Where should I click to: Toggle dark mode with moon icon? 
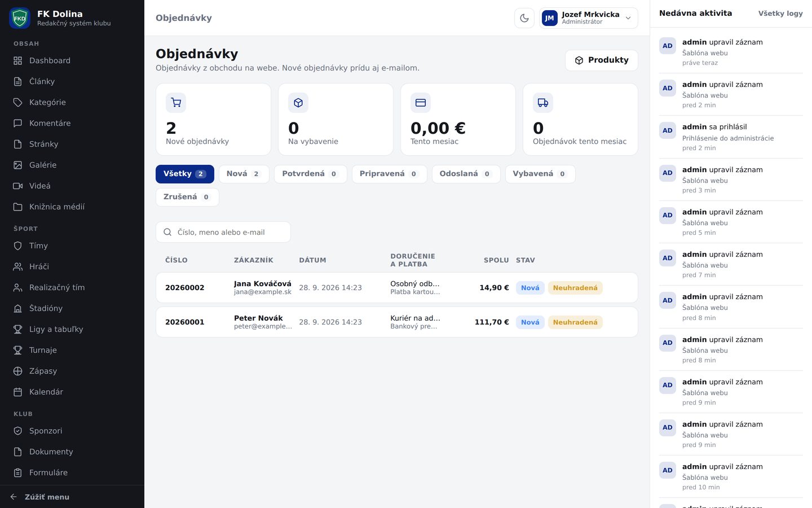(524, 18)
